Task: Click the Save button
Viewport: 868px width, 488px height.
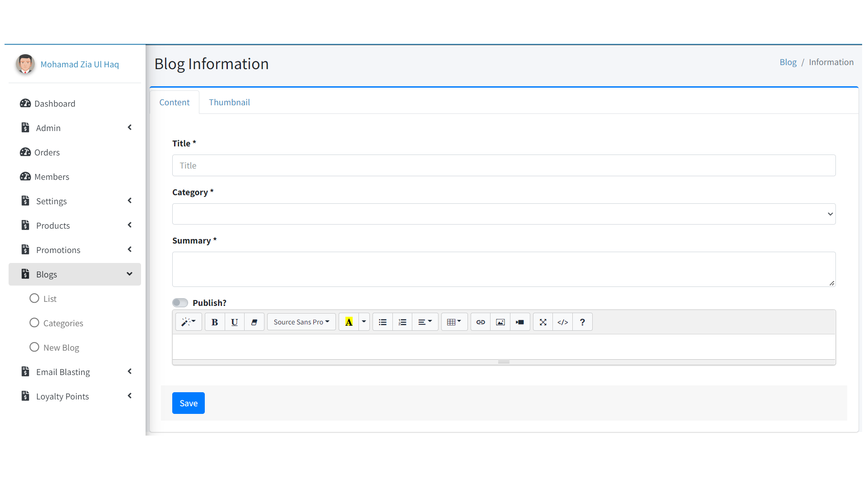Action: tap(189, 403)
